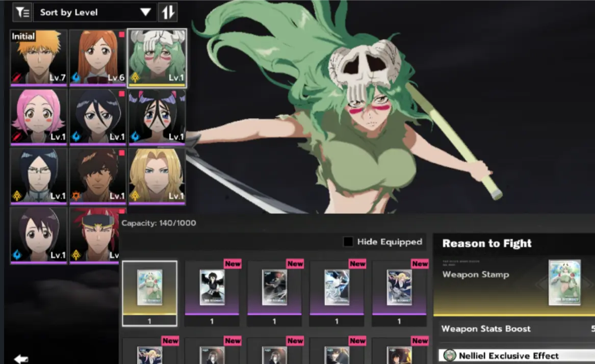The width and height of the screenshot is (595, 364).
Task: Open the filter options icon
Action: (x=22, y=12)
